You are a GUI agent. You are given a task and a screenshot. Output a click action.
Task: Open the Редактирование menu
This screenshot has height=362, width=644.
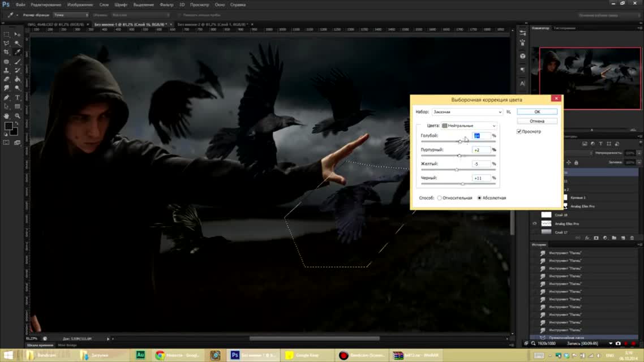[46, 5]
